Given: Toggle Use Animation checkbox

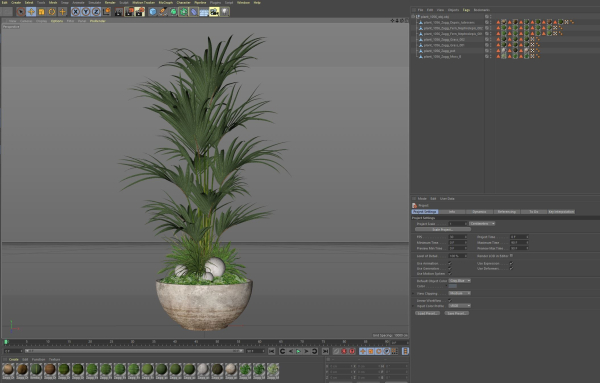Looking at the screenshot, I should (x=450, y=263).
